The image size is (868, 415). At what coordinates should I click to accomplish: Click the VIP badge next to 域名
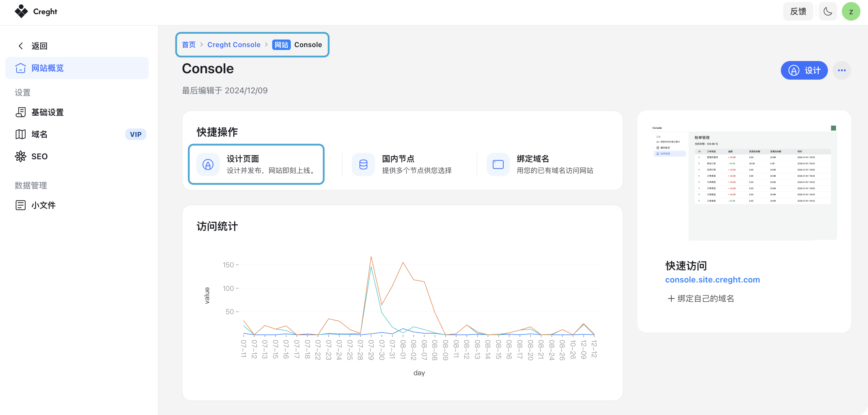[x=135, y=134]
